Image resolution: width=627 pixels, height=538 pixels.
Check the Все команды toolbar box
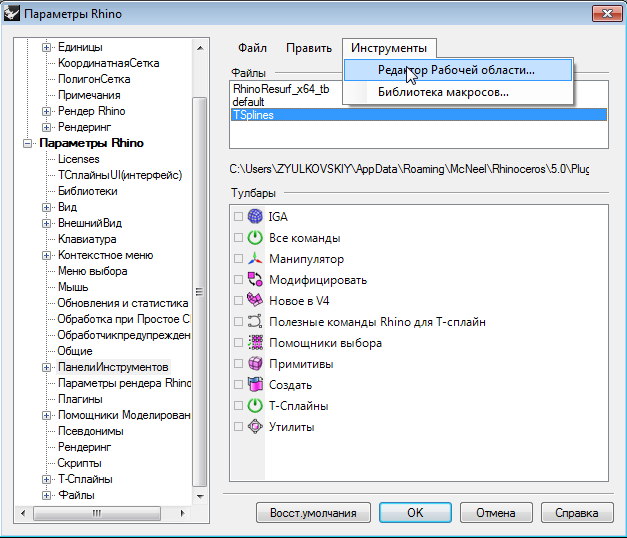[238, 238]
